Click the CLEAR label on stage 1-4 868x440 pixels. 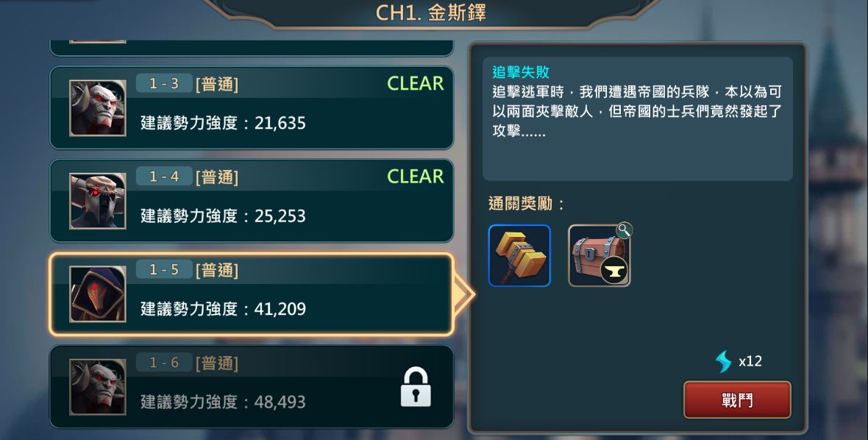pos(415,177)
